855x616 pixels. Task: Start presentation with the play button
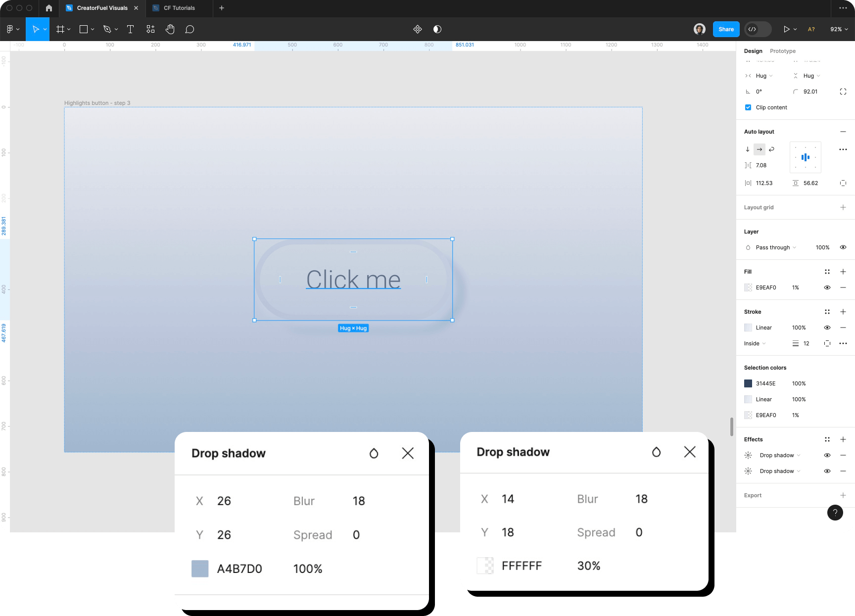[x=786, y=29]
